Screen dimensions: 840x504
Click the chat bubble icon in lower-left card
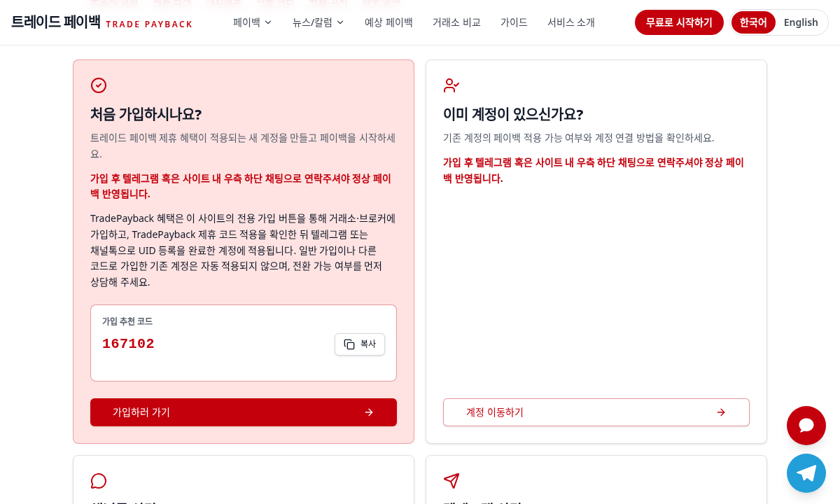pos(99,481)
